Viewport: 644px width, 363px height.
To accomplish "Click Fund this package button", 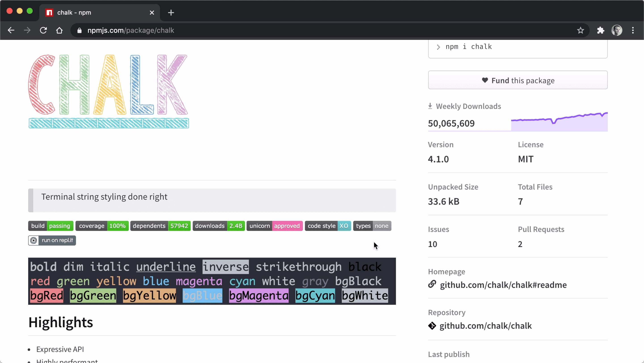I will (518, 80).
